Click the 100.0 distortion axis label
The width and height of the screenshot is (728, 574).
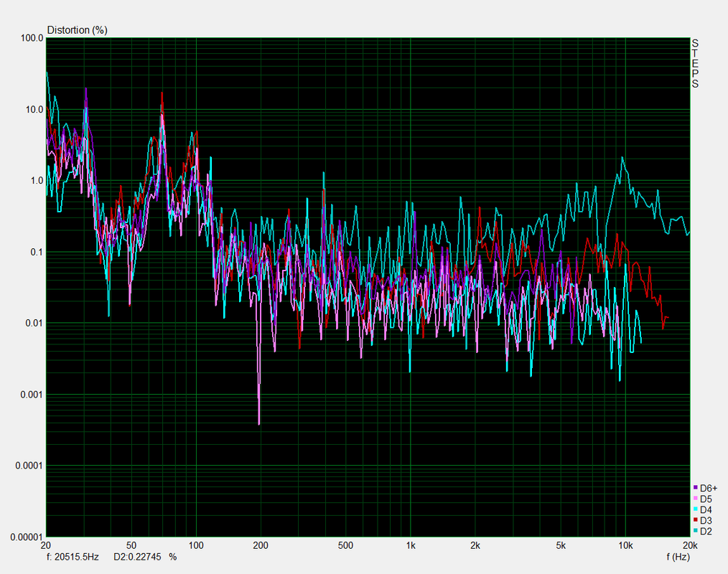(32, 38)
